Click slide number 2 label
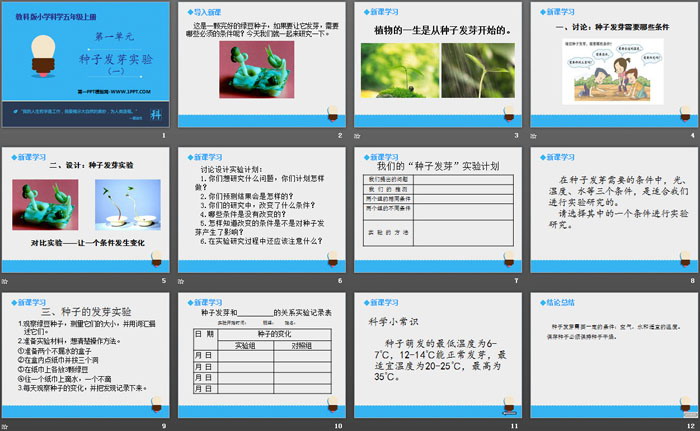This screenshot has height=431, width=700. [x=340, y=135]
